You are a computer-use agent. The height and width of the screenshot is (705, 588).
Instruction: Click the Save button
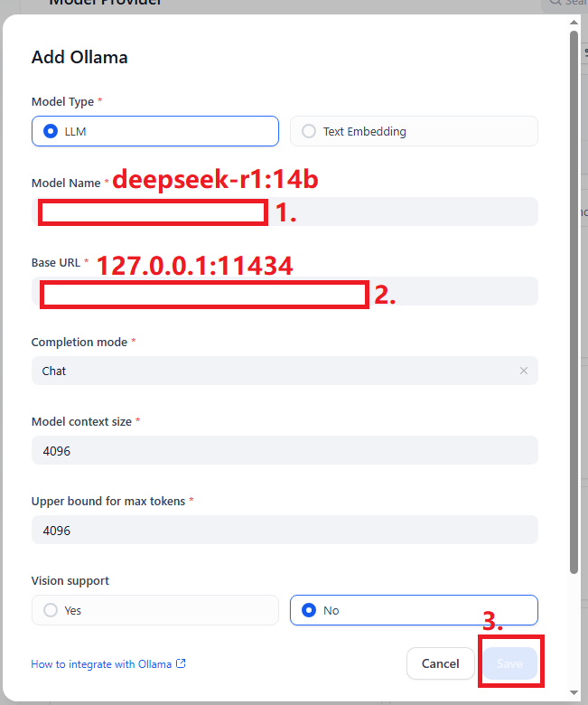coord(509,663)
